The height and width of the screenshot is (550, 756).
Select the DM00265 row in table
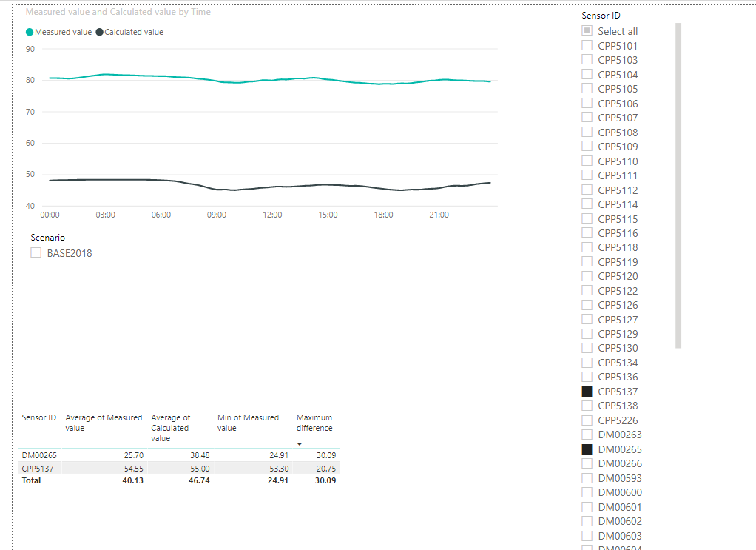click(179, 455)
